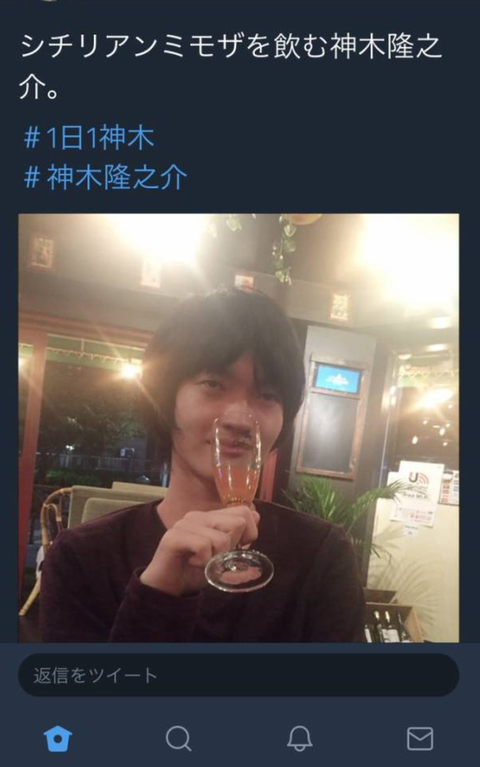The height and width of the screenshot is (767, 480).
Task: Tap the champagne glass in photo
Action: point(238,499)
